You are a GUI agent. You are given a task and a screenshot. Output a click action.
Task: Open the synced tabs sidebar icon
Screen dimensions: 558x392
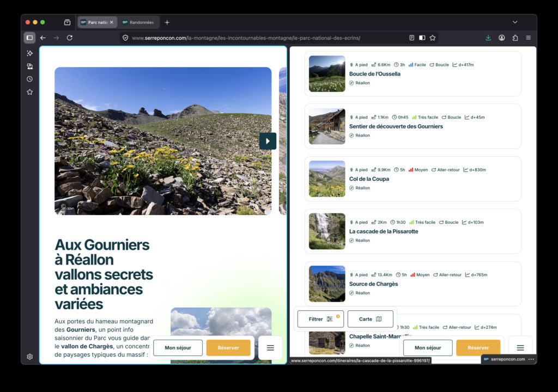[29, 66]
